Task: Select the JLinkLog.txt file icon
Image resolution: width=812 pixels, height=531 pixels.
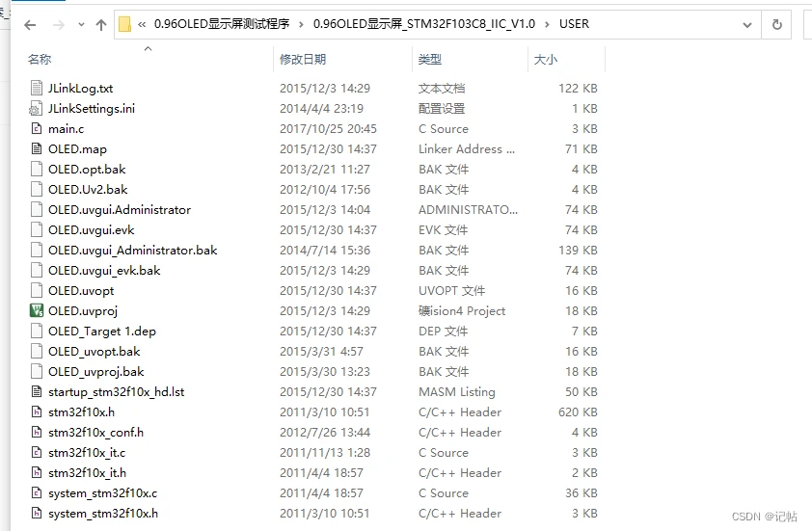Action: 37,88
